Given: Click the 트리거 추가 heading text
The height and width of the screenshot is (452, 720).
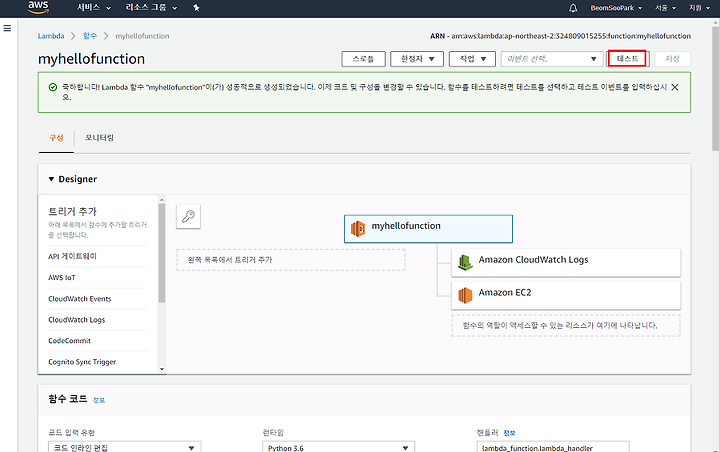Looking at the screenshot, I should click(x=73, y=211).
